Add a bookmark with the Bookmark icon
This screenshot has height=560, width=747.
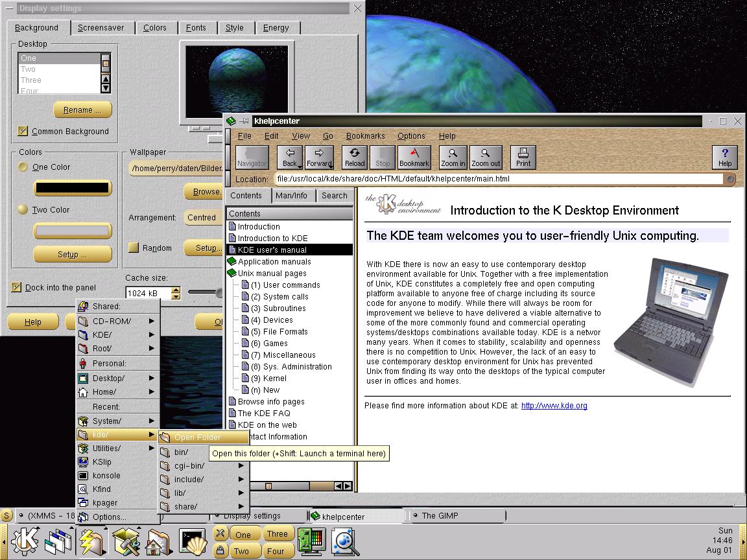414,157
